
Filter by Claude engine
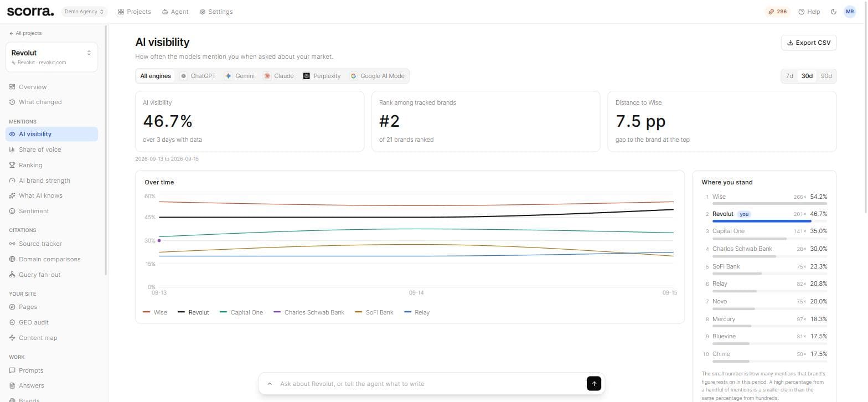click(x=279, y=76)
